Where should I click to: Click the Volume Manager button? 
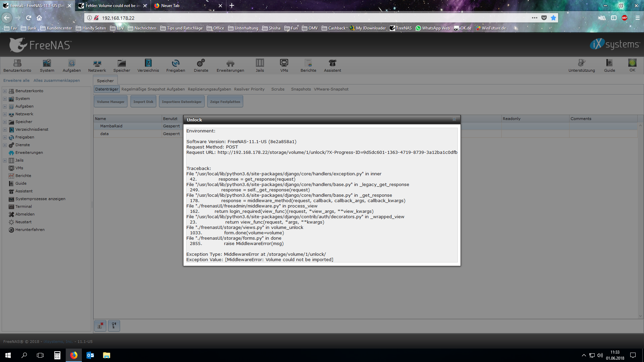click(111, 102)
